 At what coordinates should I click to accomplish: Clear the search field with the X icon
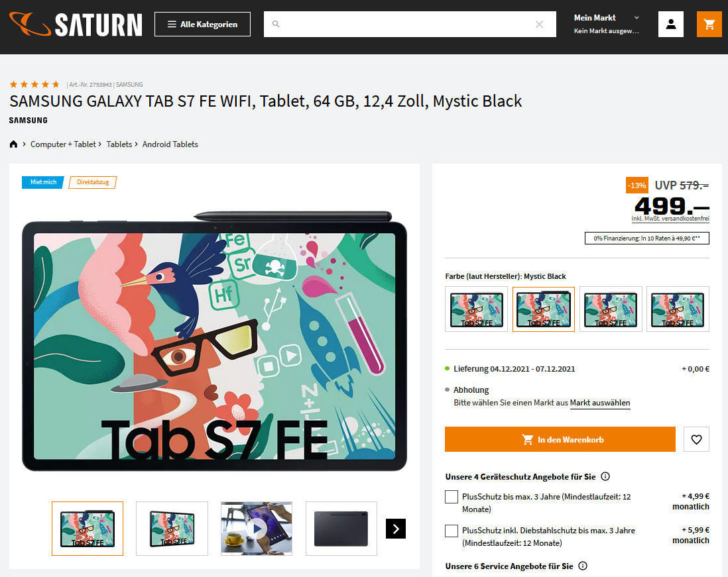(x=539, y=24)
